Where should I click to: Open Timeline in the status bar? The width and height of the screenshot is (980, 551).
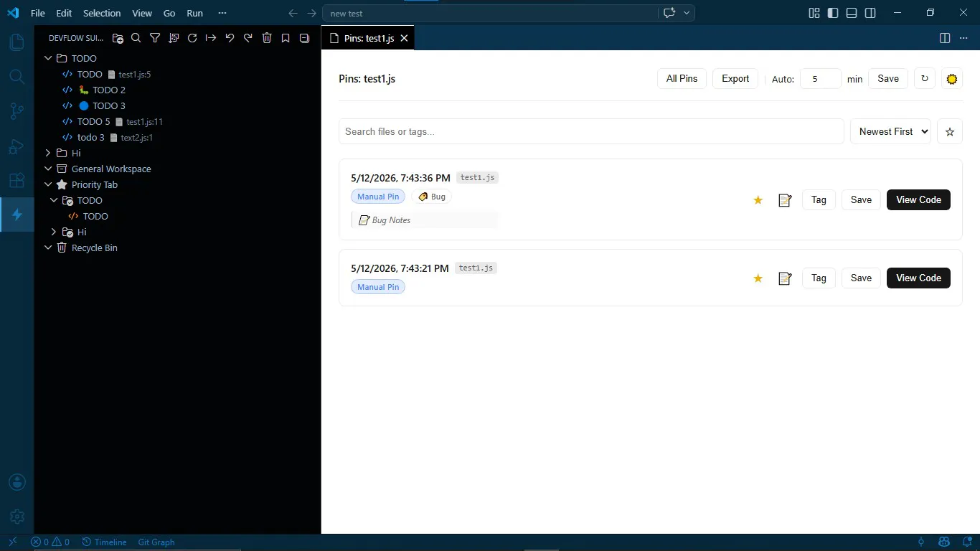104,542
